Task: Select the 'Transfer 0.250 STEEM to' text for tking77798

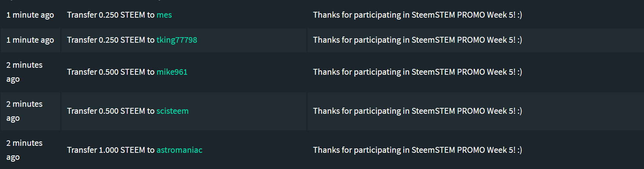Action: click(111, 40)
